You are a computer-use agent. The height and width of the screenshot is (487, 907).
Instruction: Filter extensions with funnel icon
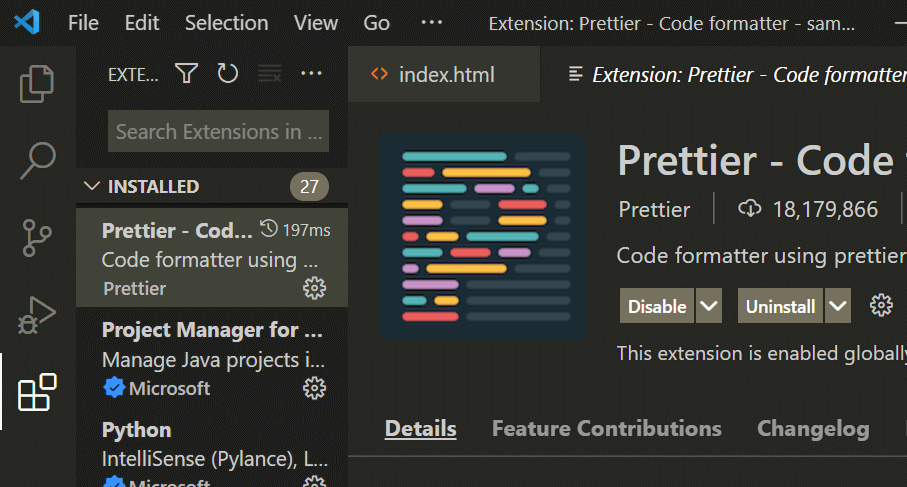pos(186,73)
